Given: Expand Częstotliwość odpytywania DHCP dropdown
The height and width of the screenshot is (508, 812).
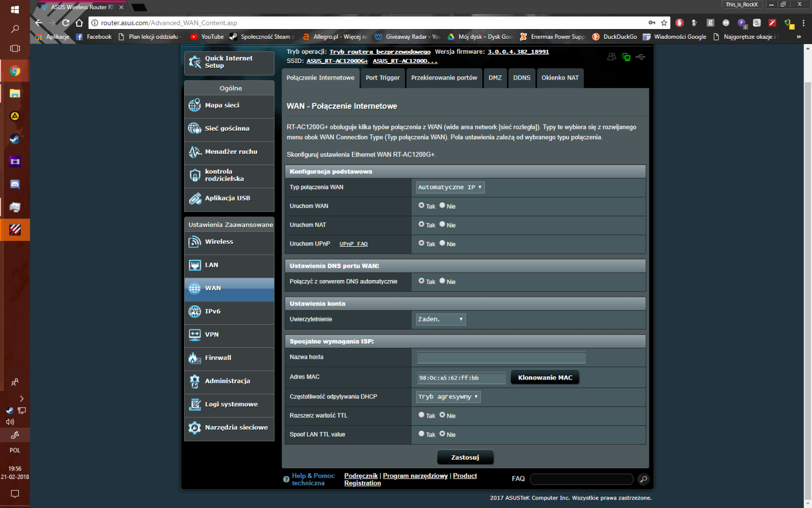Looking at the screenshot, I should click(448, 397).
